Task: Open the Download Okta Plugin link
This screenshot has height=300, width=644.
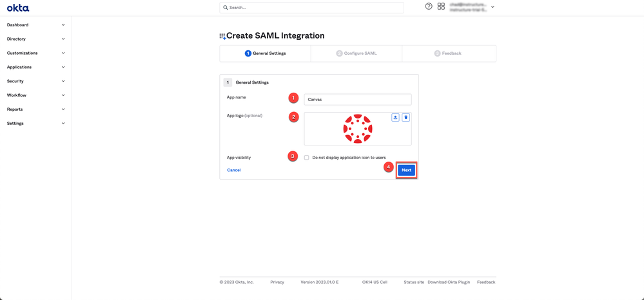Action: [x=449, y=282]
